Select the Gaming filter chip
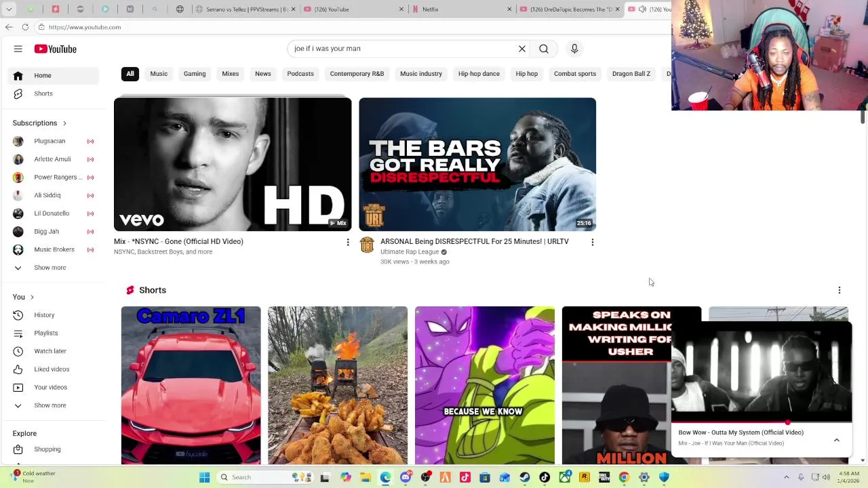868x488 pixels. 195,74
